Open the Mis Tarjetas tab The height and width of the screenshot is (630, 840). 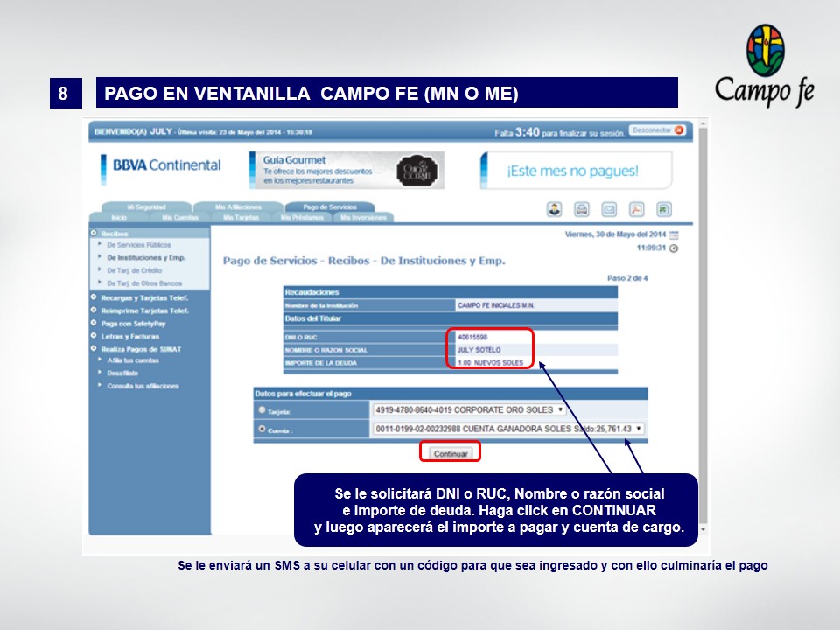click(241, 218)
